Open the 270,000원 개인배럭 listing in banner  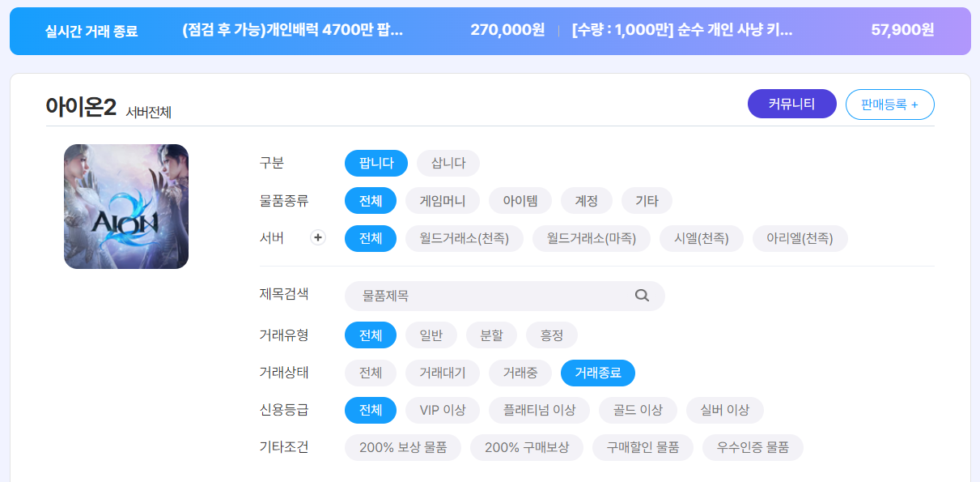pyautogui.click(x=364, y=31)
